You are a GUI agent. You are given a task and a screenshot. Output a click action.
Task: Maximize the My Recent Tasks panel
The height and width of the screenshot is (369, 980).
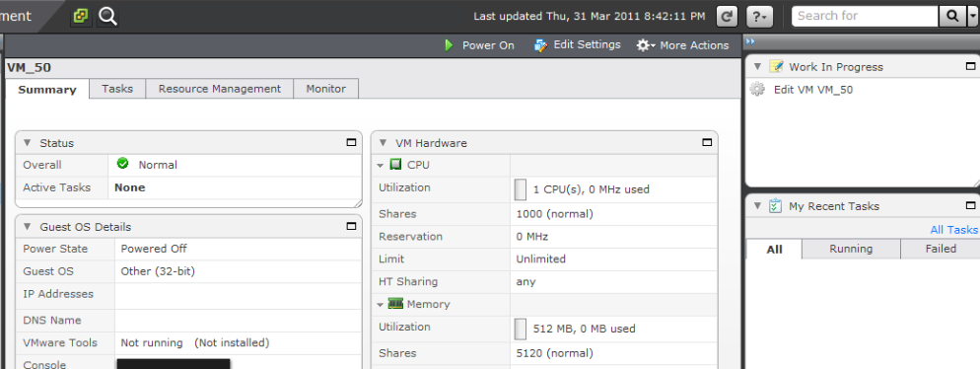pyautogui.click(x=970, y=205)
